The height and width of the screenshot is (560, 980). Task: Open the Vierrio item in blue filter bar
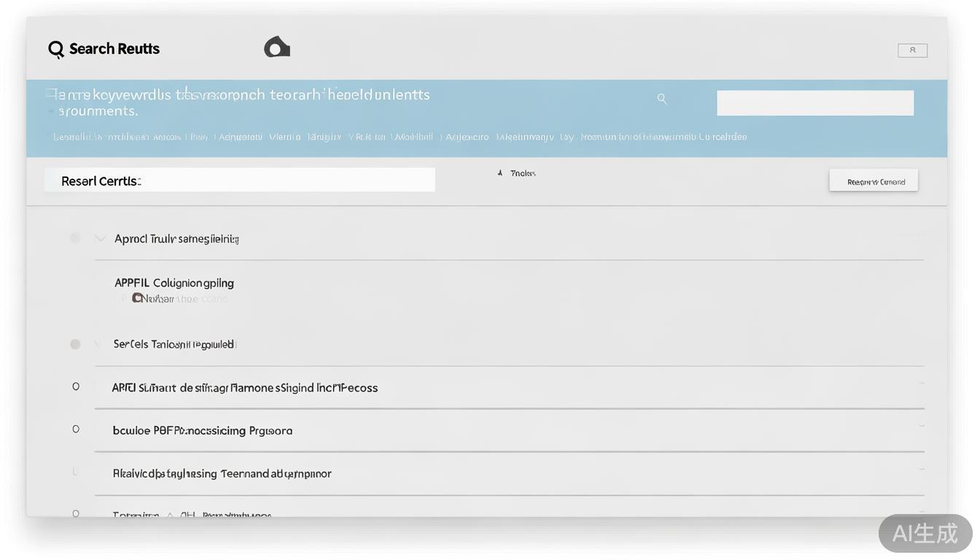pos(284,137)
